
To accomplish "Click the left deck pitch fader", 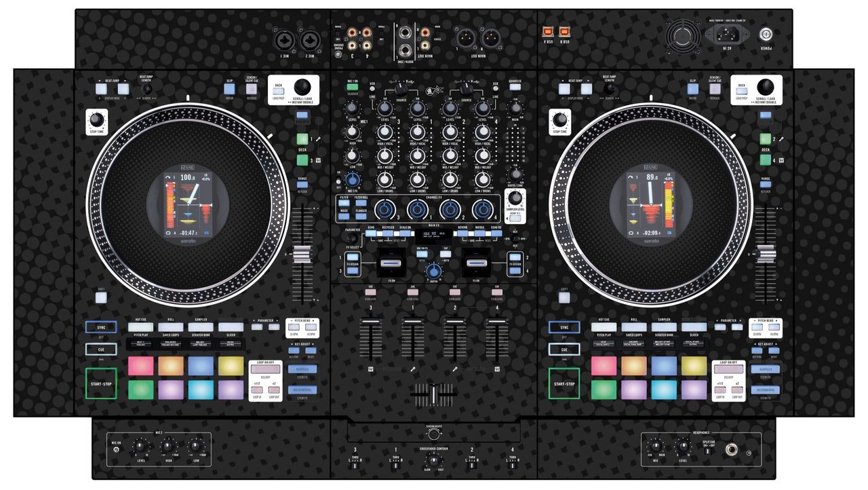I will point(302,255).
